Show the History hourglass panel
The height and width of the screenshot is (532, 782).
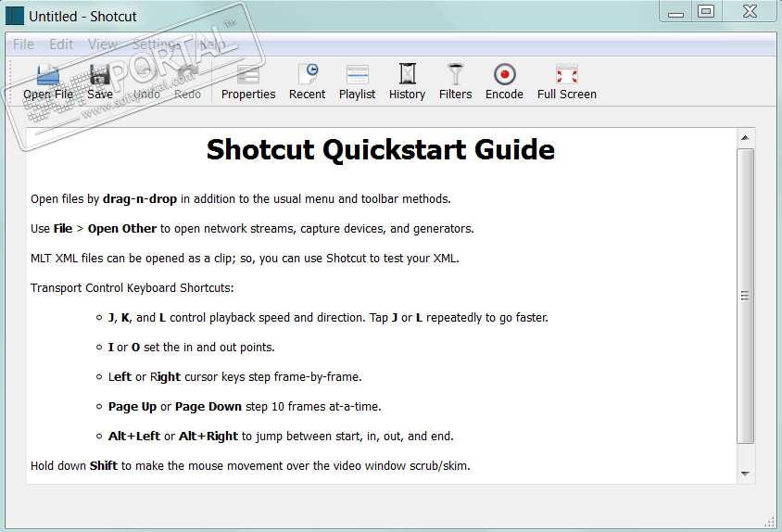tap(407, 82)
